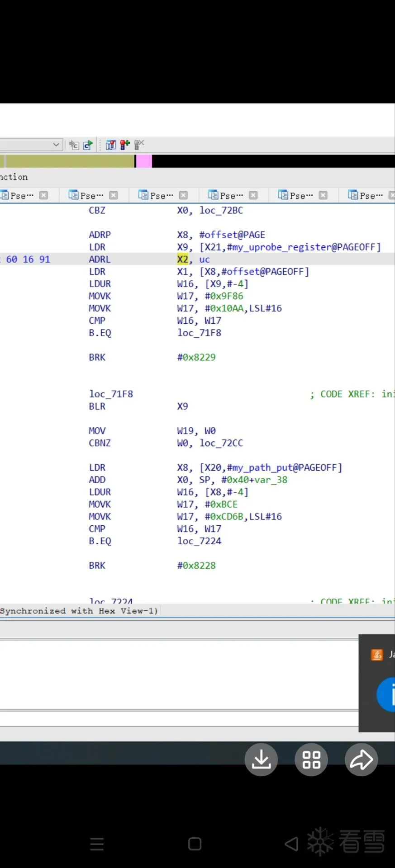The image size is (395, 868).
Task: Click hex bytes '60 16 91'
Action: coord(28,259)
